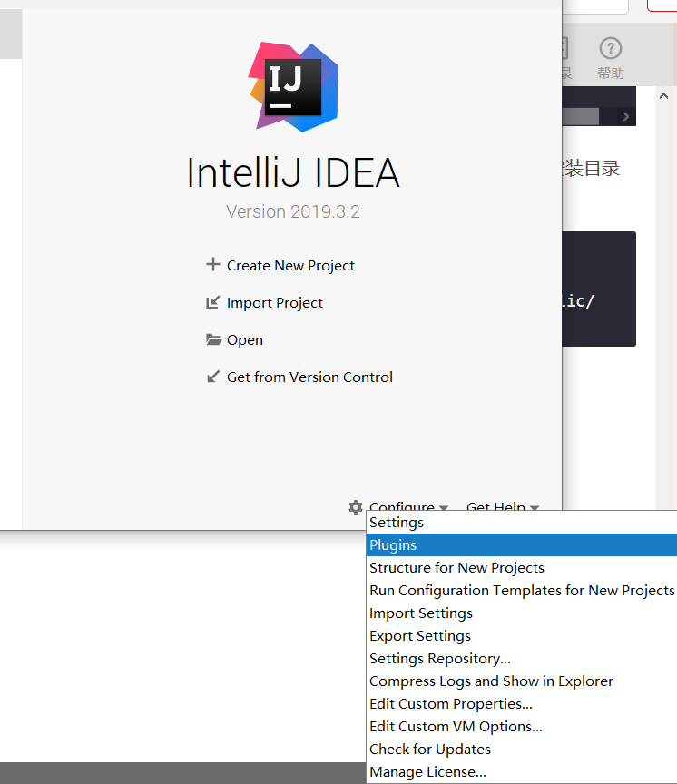The image size is (677, 784).
Task: Click the Version 2019.3.2 text
Action: tap(293, 211)
